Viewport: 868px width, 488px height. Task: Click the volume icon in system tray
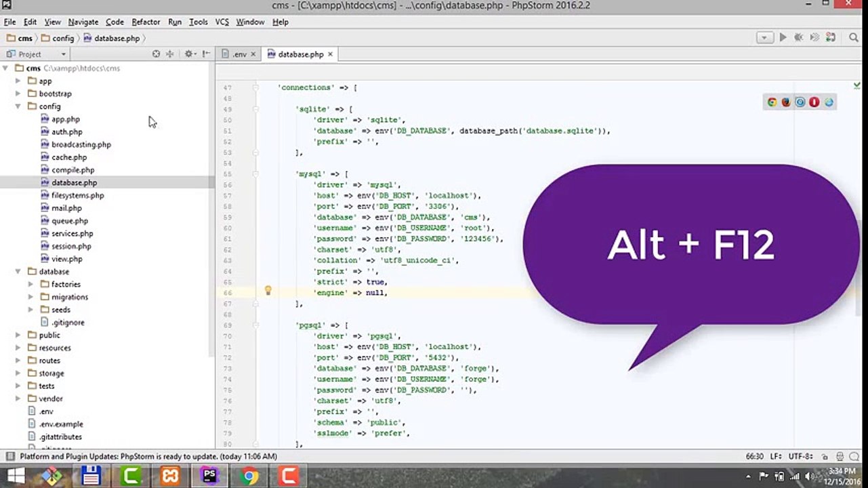pos(809,476)
